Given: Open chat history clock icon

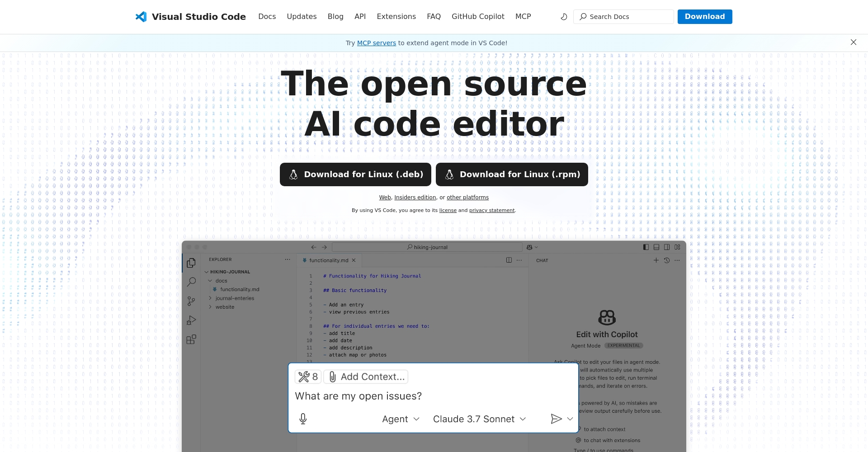Looking at the screenshot, I should (666, 260).
